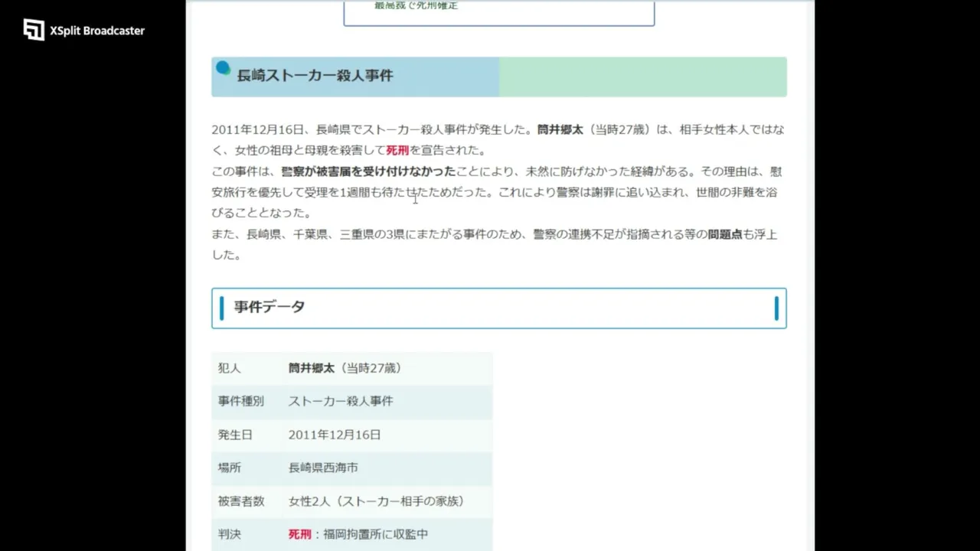Click table value 2011年12月16日
Image resolution: width=980 pixels, height=551 pixels.
coord(335,435)
